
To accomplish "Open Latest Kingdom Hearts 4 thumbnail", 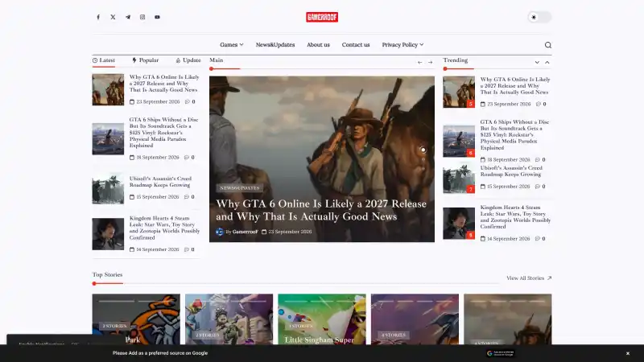I will point(108,234).
